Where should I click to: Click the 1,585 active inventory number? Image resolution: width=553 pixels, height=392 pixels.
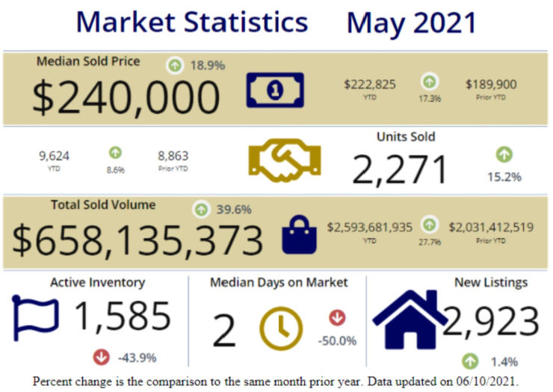pyautogui.click(x=122, y=317)
